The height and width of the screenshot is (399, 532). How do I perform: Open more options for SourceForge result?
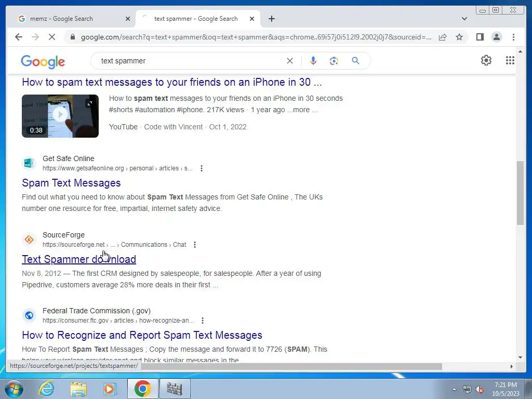point(195,245)
